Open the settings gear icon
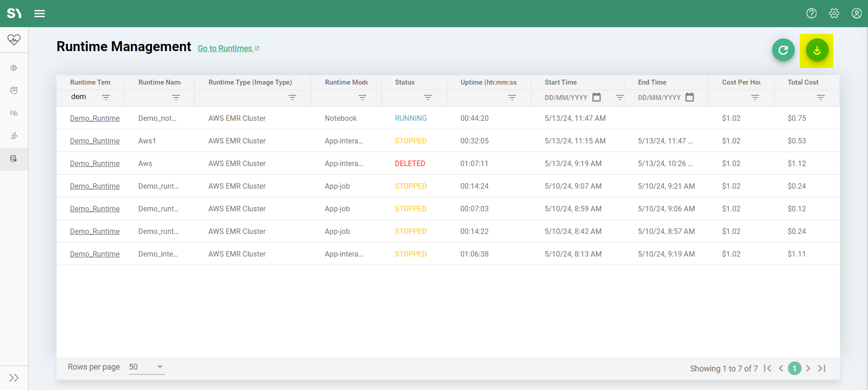The width and height of the screenshot is (868, 390). [834, 14]
